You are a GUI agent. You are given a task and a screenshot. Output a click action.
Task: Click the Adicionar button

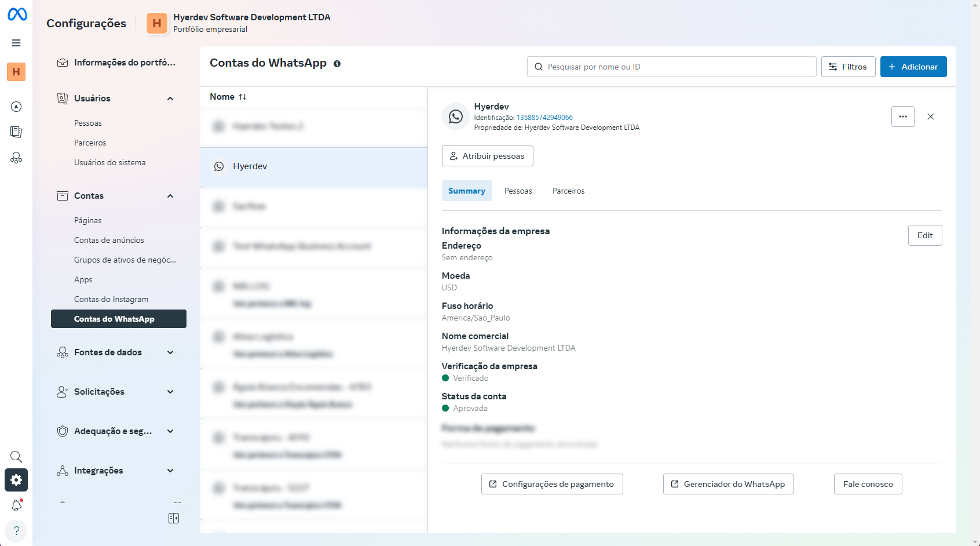[x=913, y=67]
